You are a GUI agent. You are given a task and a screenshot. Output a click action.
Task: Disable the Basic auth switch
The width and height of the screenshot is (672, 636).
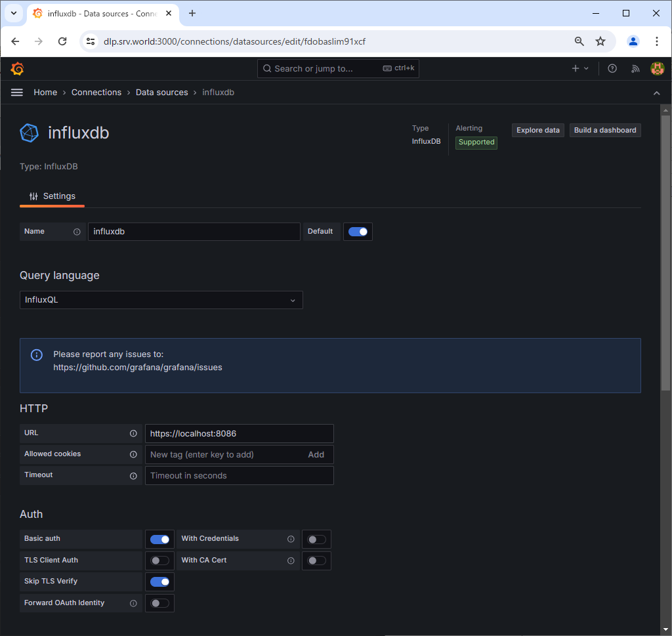[159, 540]
